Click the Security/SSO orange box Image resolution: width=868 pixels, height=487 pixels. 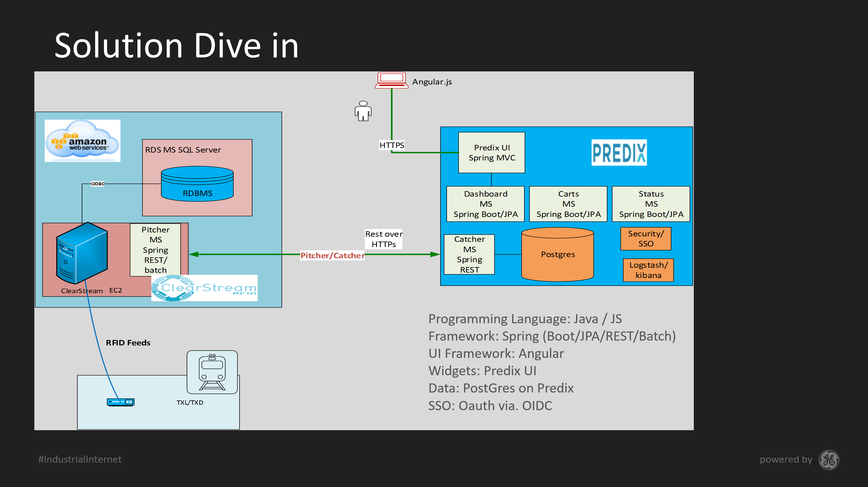[646, 239]
